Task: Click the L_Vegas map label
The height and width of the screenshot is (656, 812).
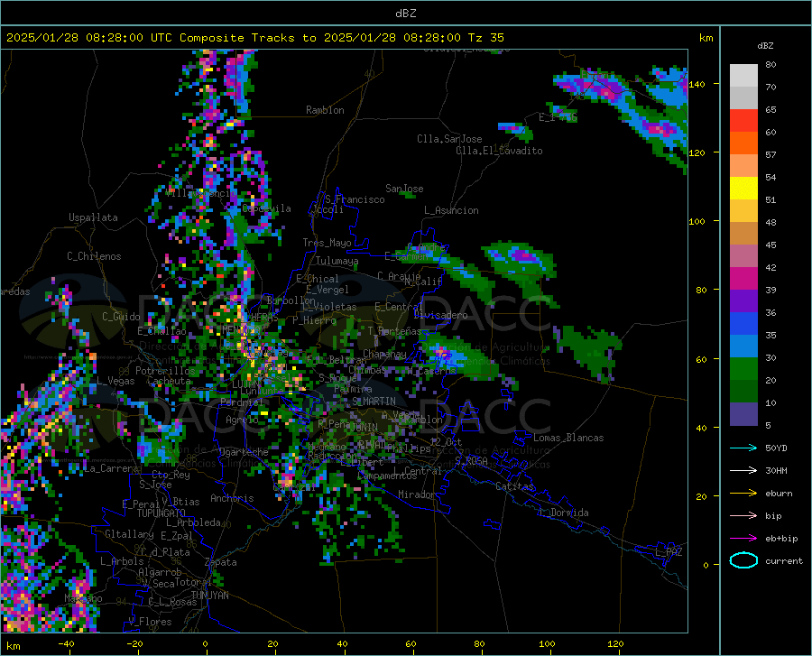Action: coord(115,381)
